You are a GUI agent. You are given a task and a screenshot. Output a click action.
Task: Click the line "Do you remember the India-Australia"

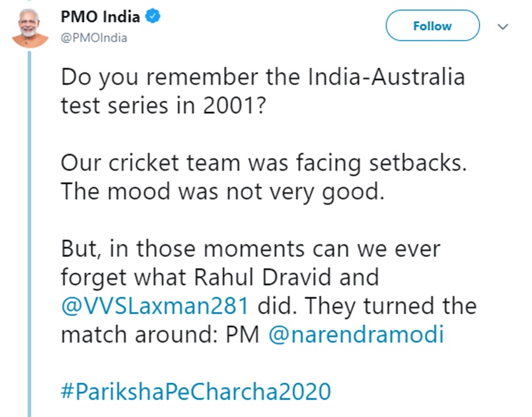[263, 78]
